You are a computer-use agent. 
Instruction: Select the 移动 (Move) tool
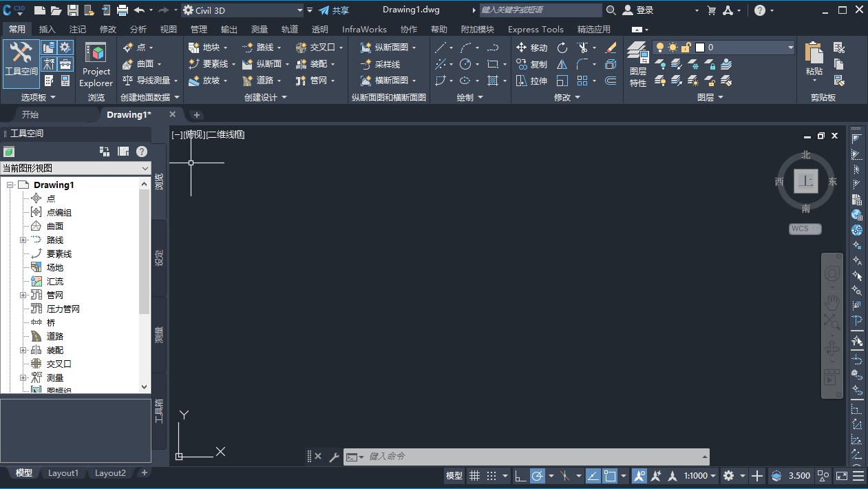point(531,48)
